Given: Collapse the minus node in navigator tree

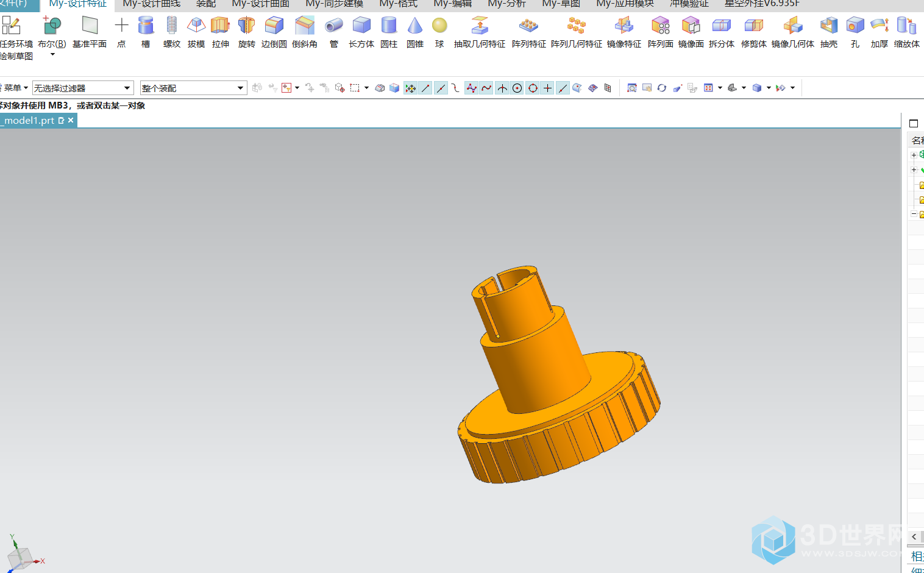Looking at the screenshot, I should pyautogui.click(x=914, y=214).
